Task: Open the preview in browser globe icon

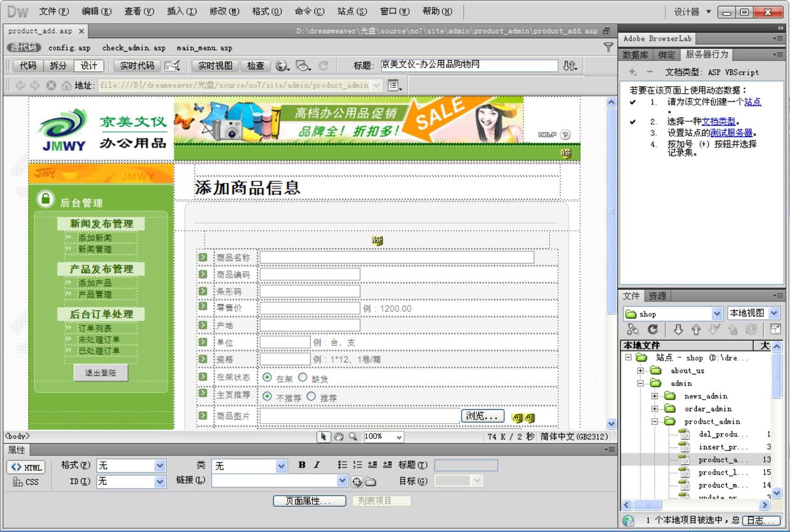Action: click(x=282, y=65)
